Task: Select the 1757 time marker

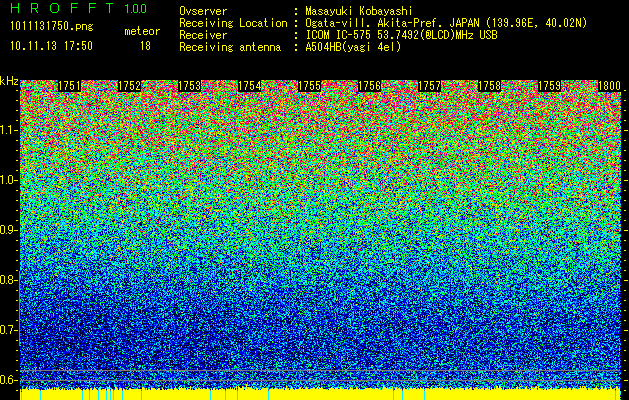Action: [429, 86]
